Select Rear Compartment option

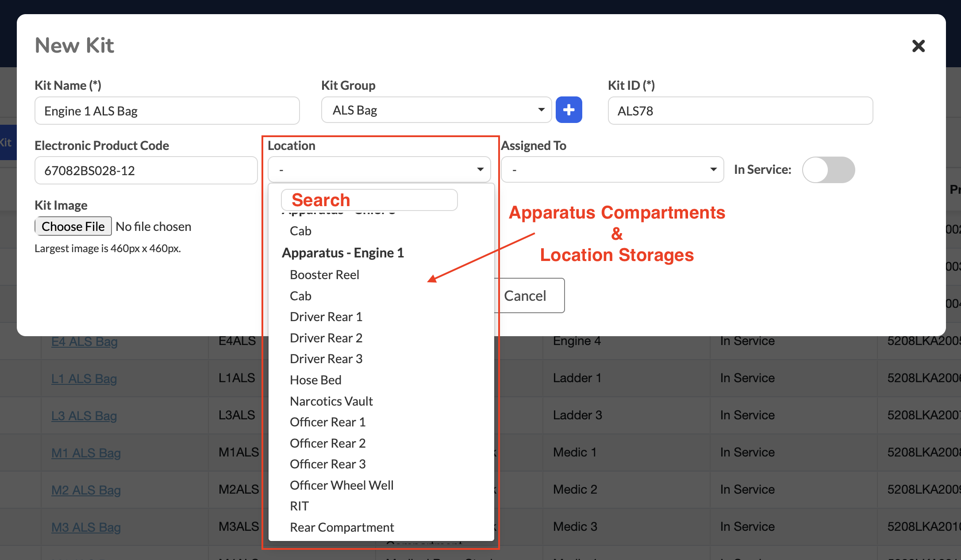[342, 527]
